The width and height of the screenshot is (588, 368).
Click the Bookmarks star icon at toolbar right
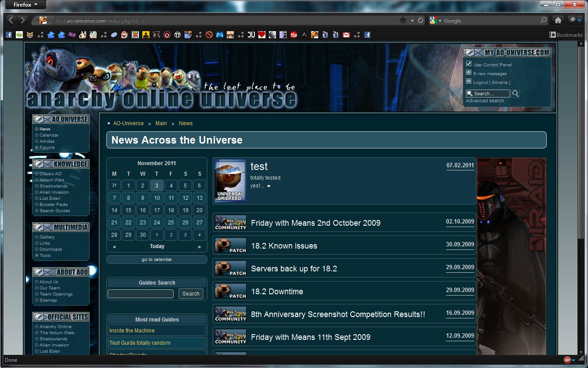tap(552, 35)
